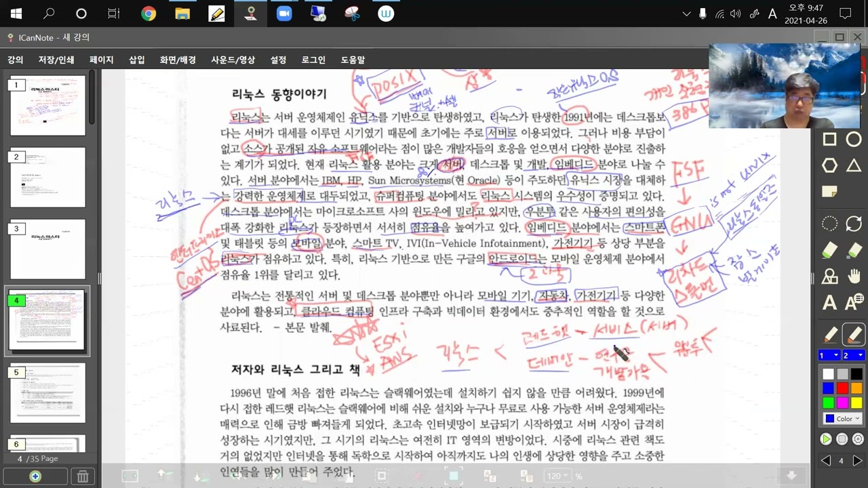Click the stop recording button
This screenshot has width=868, height=488.
842,439
